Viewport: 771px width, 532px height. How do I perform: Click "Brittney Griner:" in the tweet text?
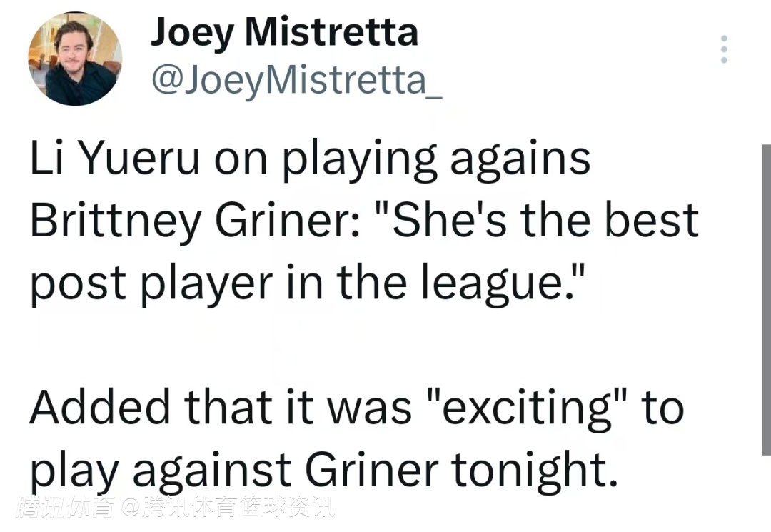tap(194, 221)
